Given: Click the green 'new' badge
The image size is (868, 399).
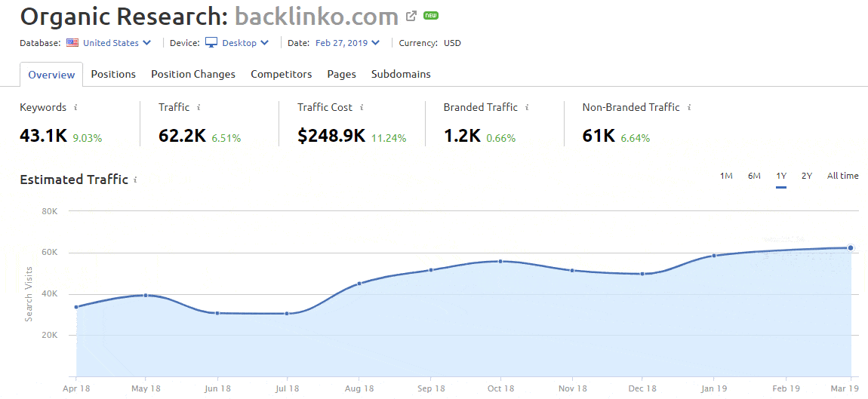Looking at the screenshot, I should click(431, 16).
